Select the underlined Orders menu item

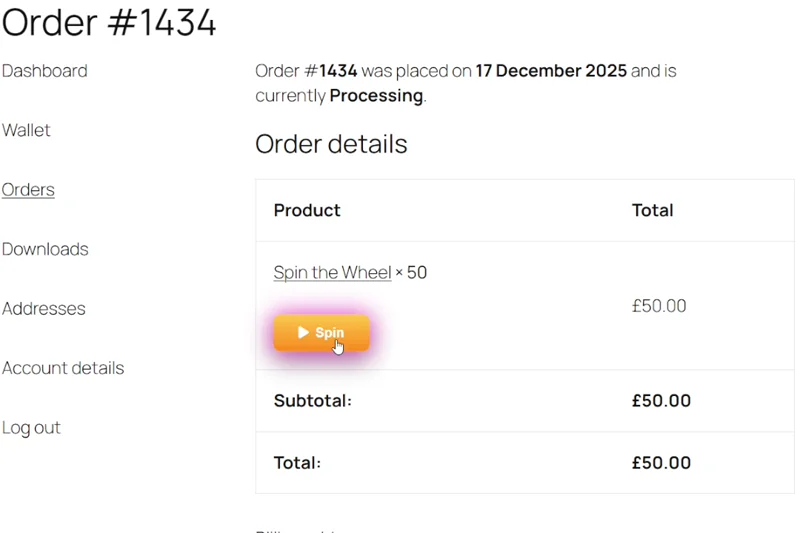[x=28, y=190]
